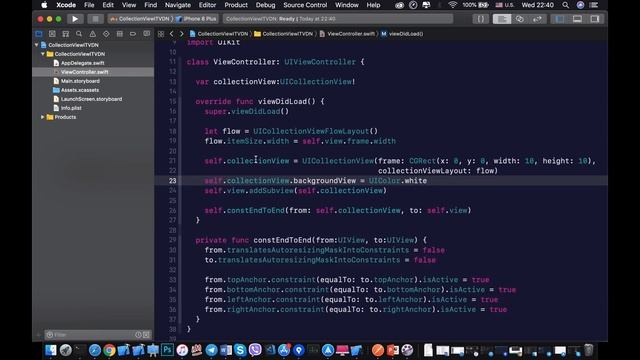Toggle the Navigator panel
The height and width of the screenshot is (360, 640).
(x=560, y=19)
